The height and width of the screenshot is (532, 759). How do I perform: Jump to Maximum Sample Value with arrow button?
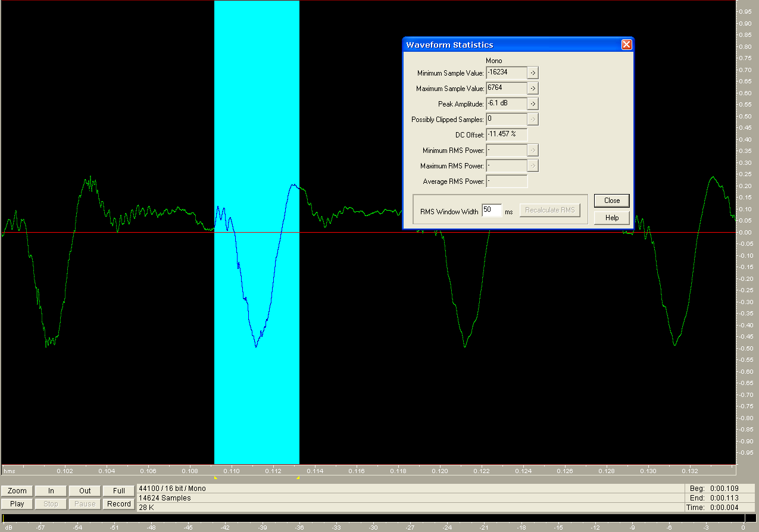pyautogui.click(x=533, y=88)
